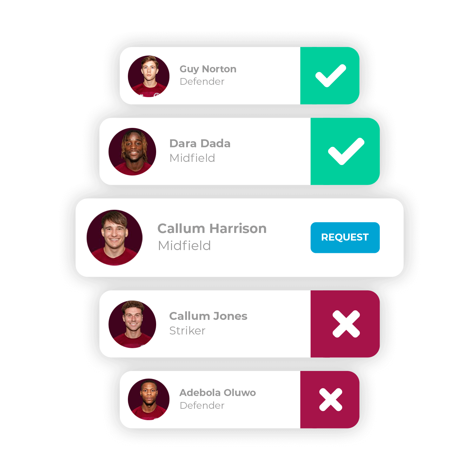Click Midfield under Callum Harrison

(184, 246)
